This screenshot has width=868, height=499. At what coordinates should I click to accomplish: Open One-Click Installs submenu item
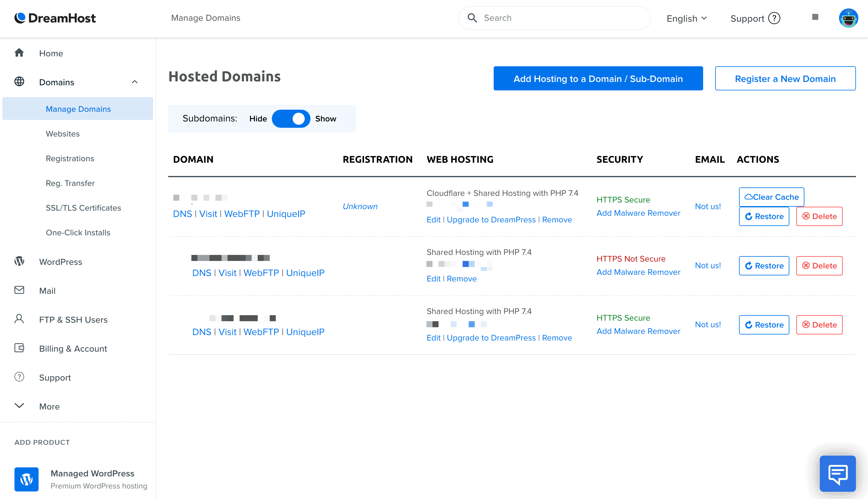pyautogui.click(x=78, y=232)
